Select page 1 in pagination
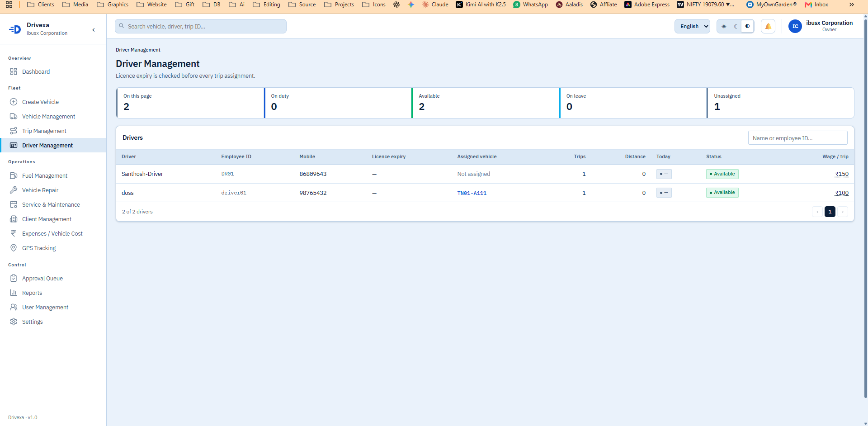 click(830, 212)
